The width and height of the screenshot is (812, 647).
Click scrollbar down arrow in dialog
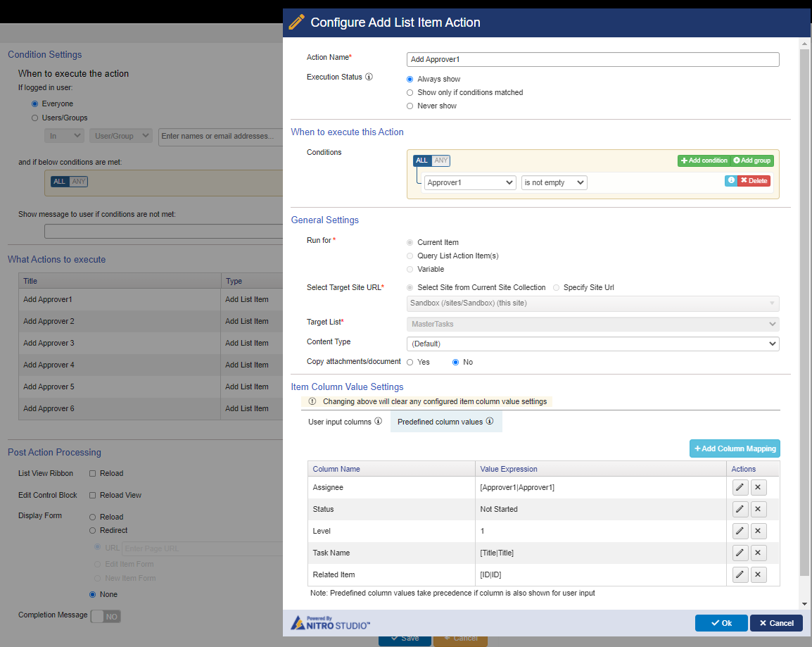[804, 604]
